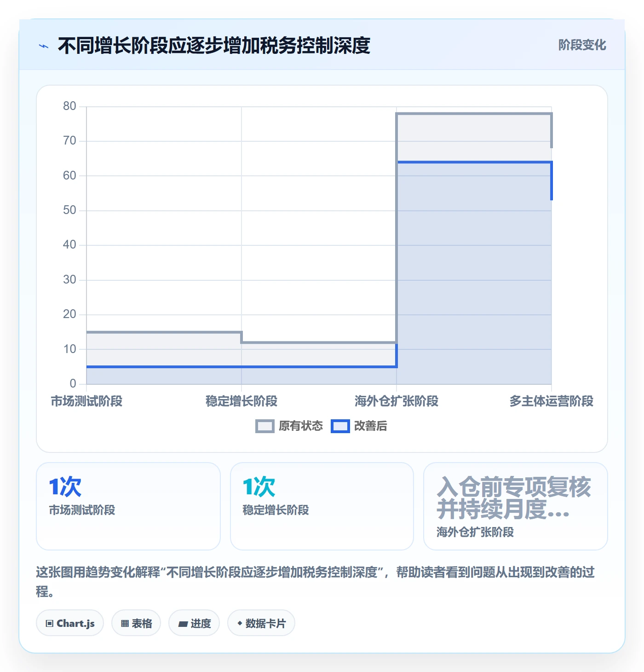This screenshot has height=672, width=644.
Task: Click the chart title 不同增长阶段应逐步增加税务控制深度
Action: (214, 46)
